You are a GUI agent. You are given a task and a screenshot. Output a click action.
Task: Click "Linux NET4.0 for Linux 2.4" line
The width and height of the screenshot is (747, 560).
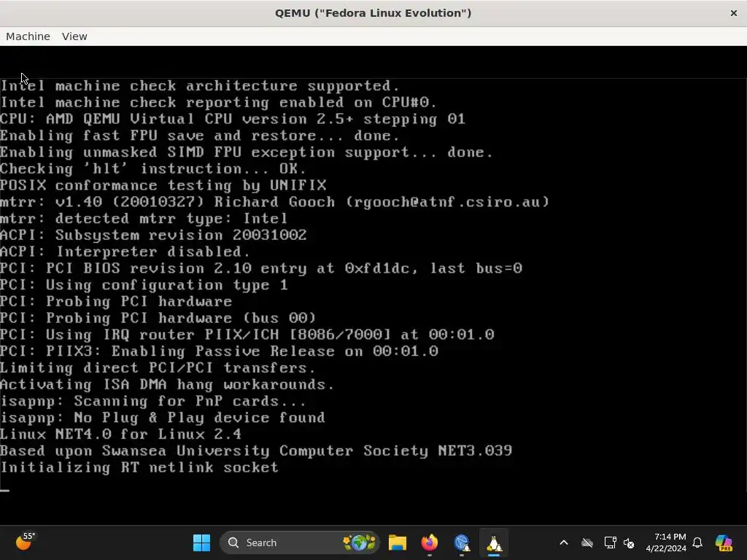click(x=120, y=435)
